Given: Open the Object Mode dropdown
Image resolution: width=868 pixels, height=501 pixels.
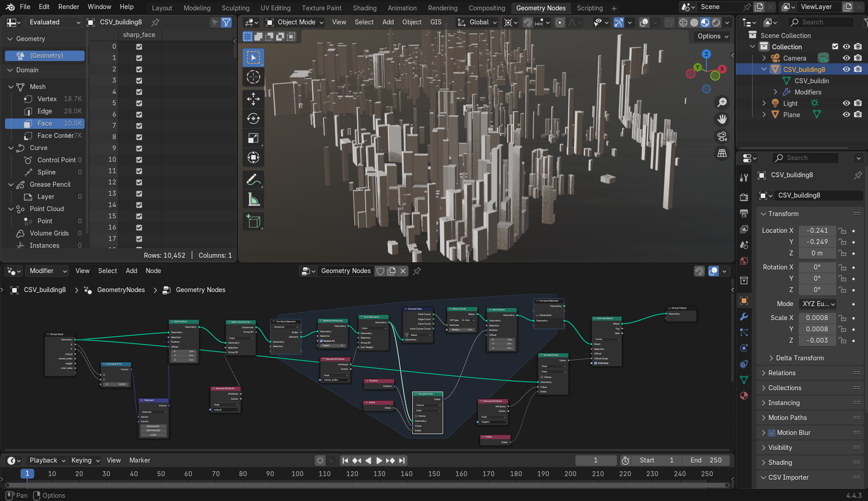Looking at the screenshot, I should click(x=295, y=22).
